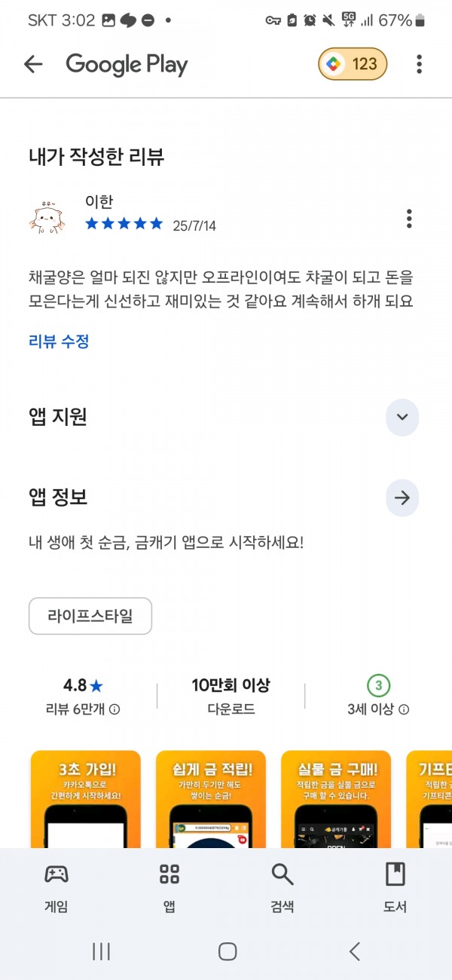The image size is (452, 980).
Task: Open the top-right overflow menu
Action: (419, 64)
